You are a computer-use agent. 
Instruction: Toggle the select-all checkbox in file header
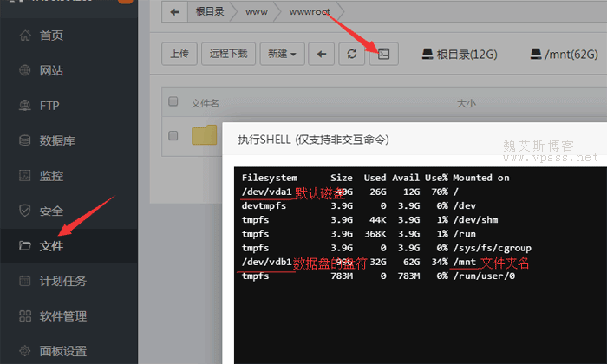click(x=173, y=102)
